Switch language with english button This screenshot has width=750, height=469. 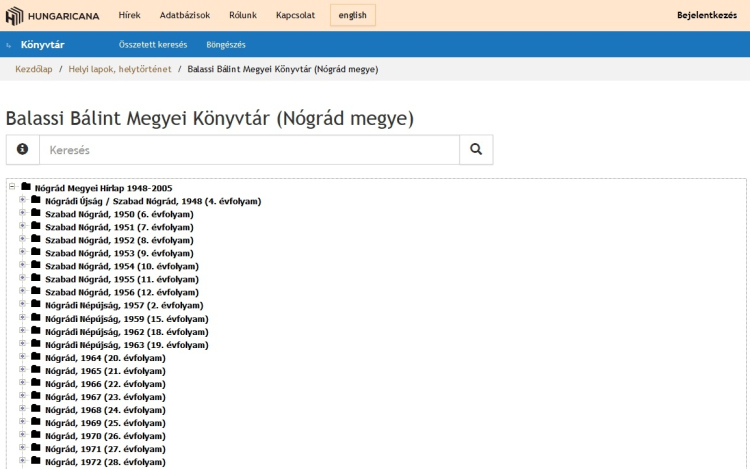coord(353,15)
